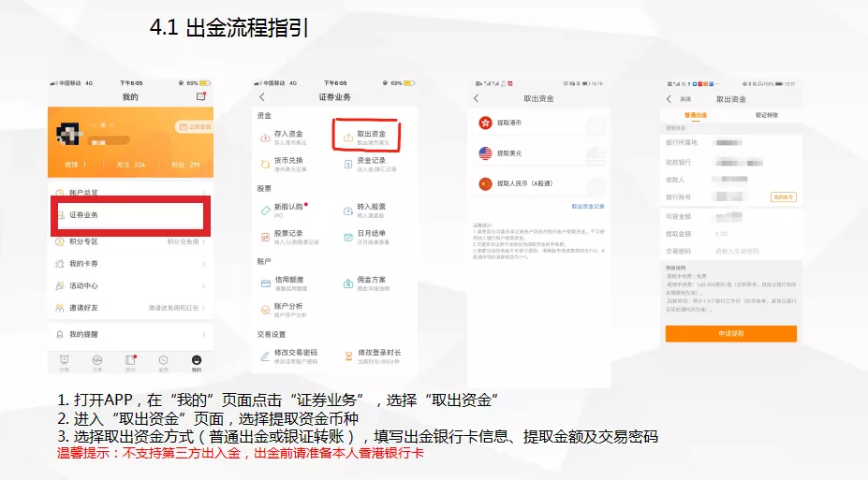This screenshot has height=480, width=868.
Task: Open the 证券业务 row
Action: pos(131,215)
